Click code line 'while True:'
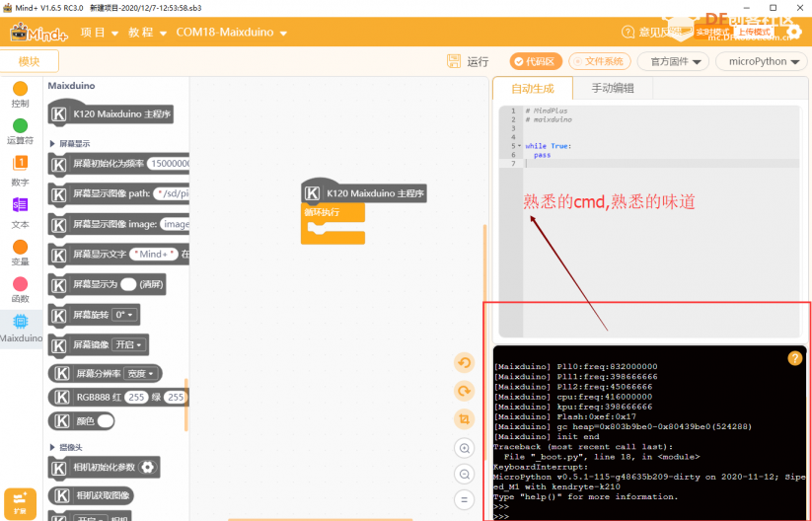The image size is (812, 521). pos(548,146)
